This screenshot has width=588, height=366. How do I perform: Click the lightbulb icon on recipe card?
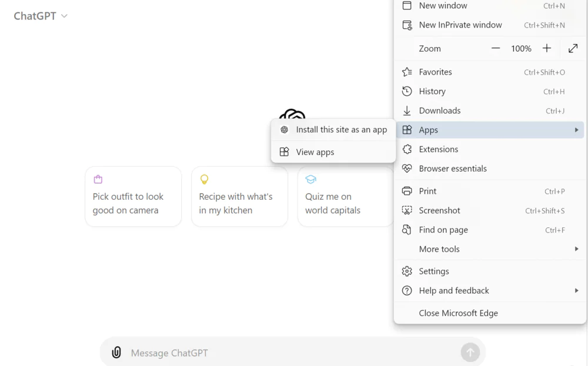click(205, 179)
